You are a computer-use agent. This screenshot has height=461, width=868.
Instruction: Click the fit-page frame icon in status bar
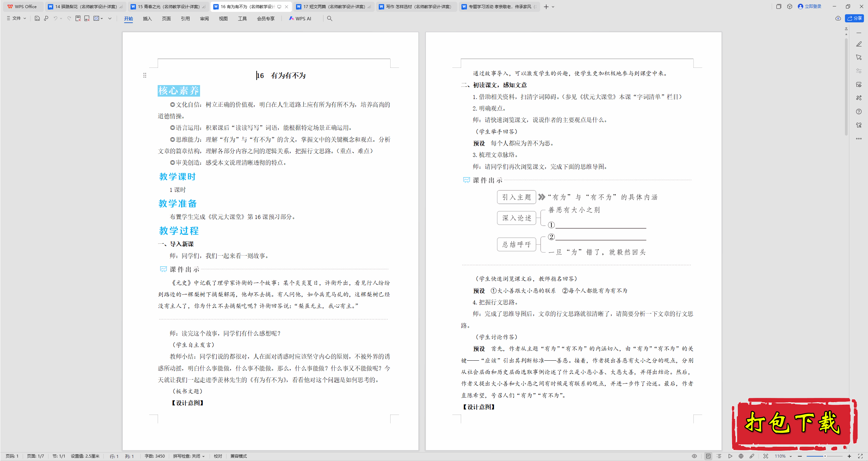[x=766, y=456]
